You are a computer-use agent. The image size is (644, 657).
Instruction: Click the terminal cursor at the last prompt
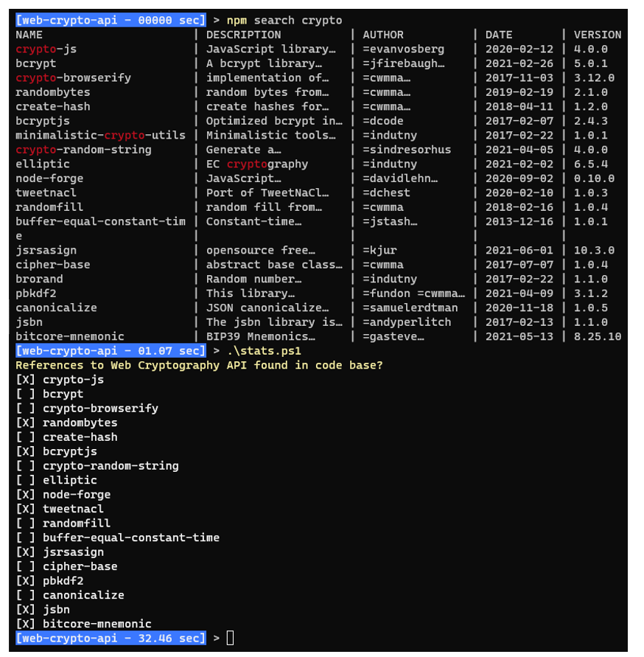coord(230,638)
